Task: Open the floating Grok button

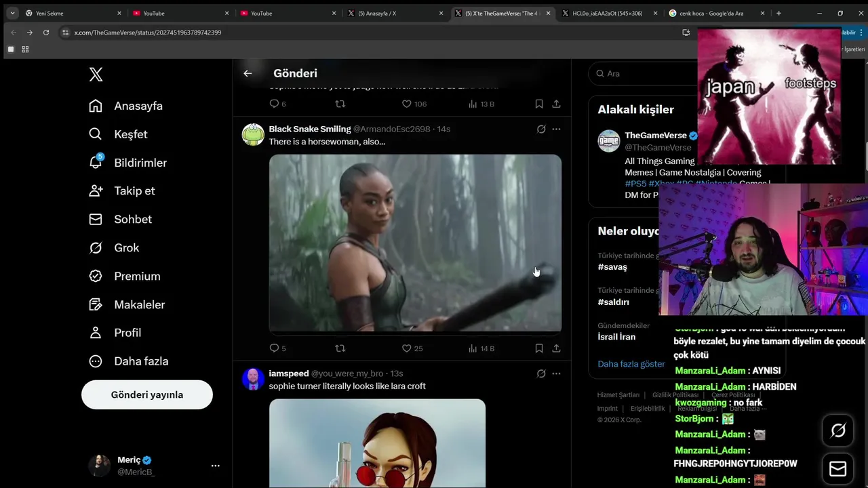Action: 838,430
